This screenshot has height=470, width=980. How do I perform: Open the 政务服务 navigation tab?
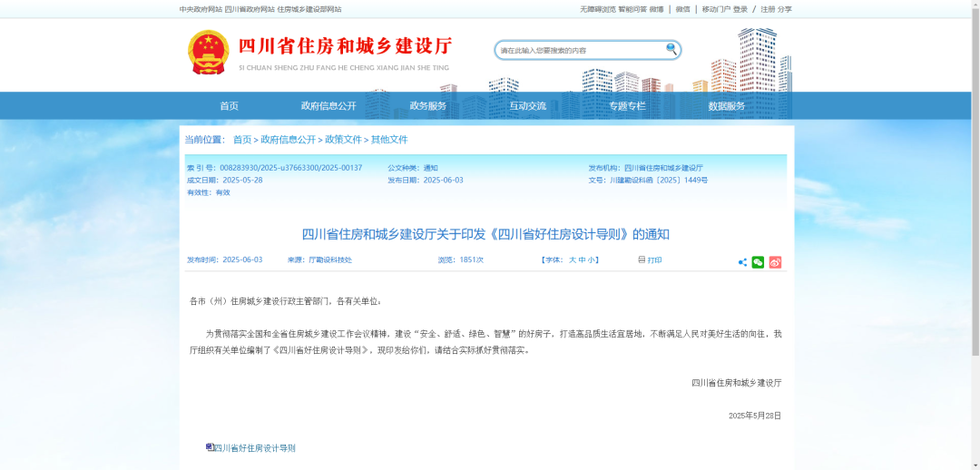[x=428, y=106]
